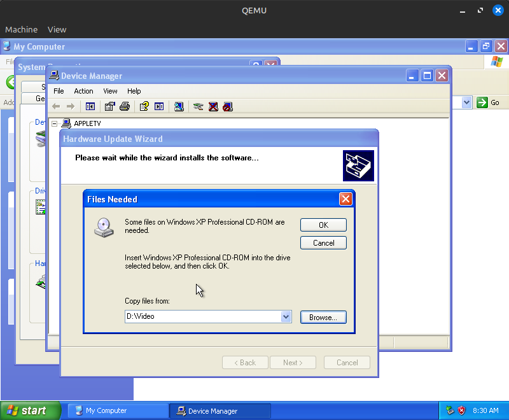Click the Go button in My Computer window

click(x=488, y=102)
